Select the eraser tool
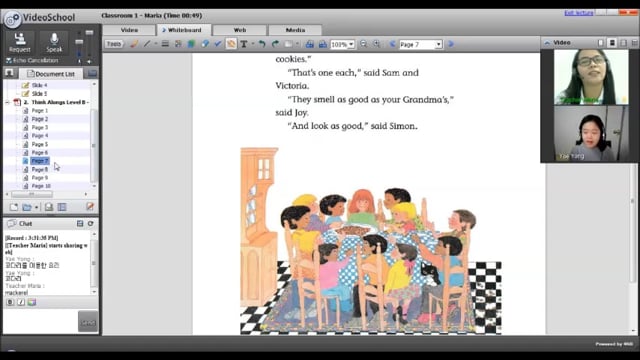The width and height of the screenshot is (640, 360). 205,44
